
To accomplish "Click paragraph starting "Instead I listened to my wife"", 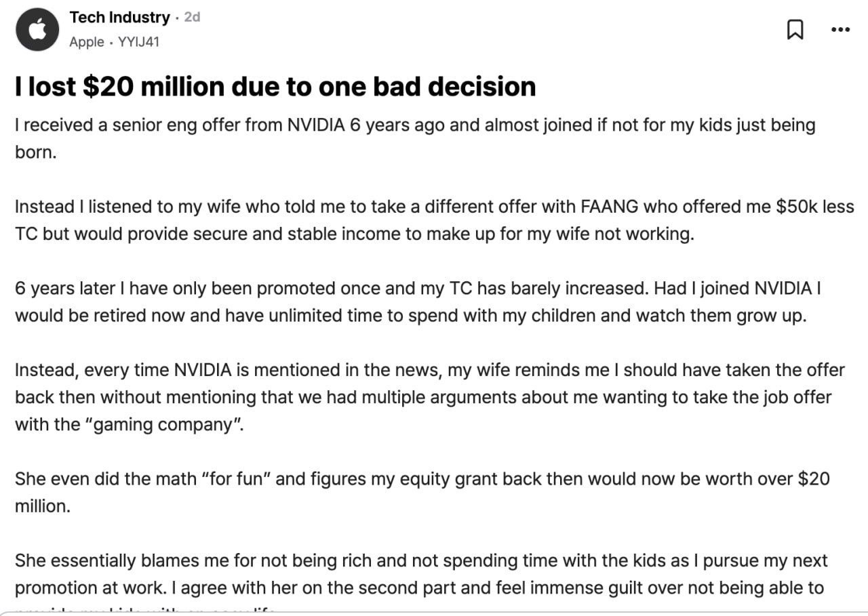I will coord(434,220).
